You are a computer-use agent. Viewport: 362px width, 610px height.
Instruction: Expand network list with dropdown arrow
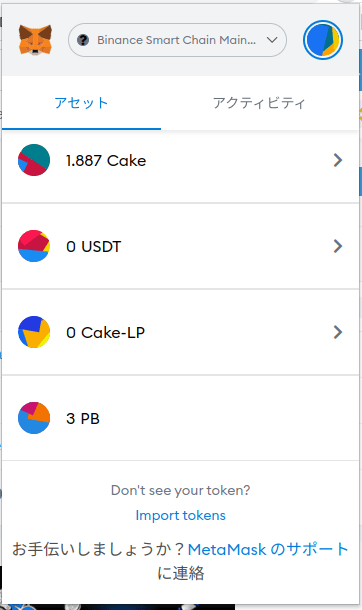[x=272, y=40]
